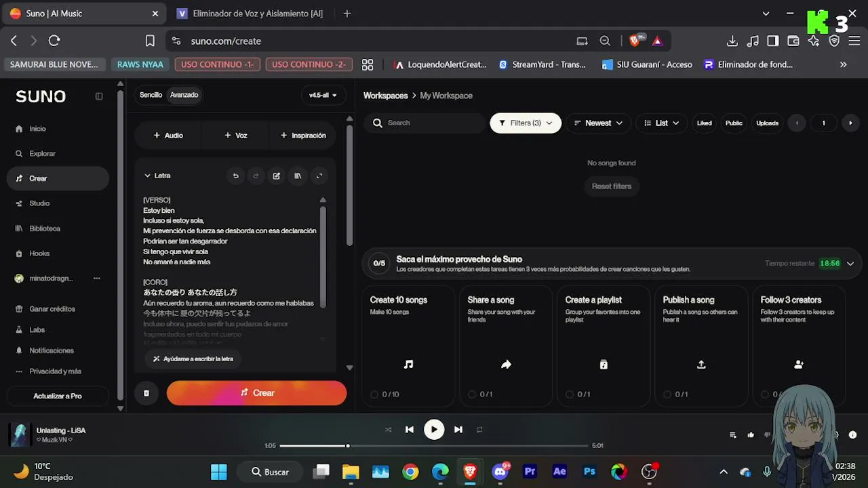
Task: Open the browser tab search chevron
Action: [766, 14]
